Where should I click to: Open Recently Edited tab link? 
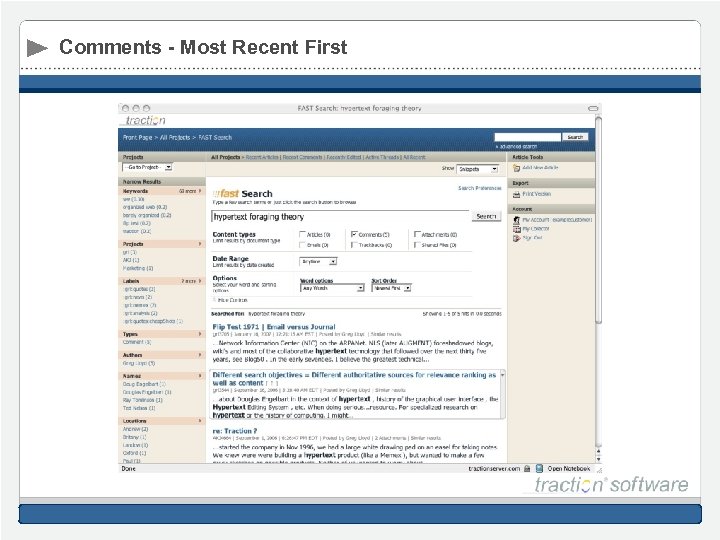tap(343, 157)
